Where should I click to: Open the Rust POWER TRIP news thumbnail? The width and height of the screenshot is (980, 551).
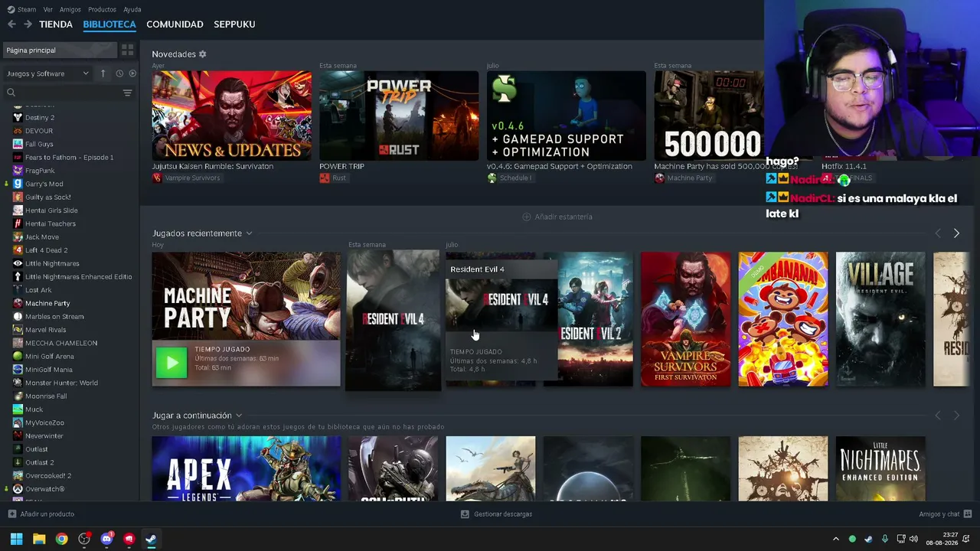click(399, 116)
